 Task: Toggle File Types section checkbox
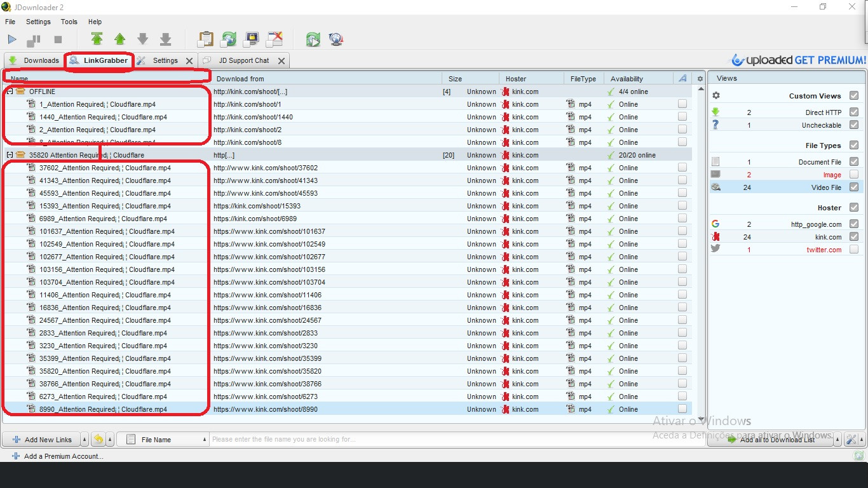click(853, 146)
